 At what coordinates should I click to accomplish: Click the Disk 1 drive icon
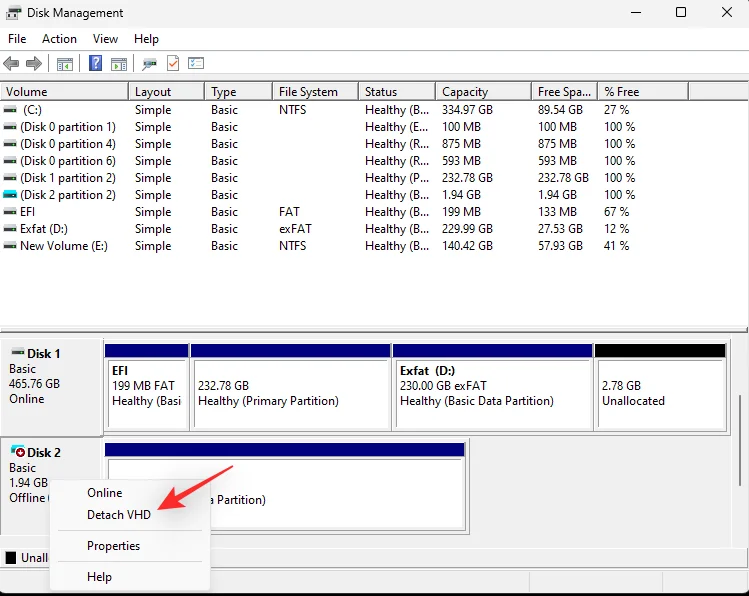tap(18, 352)
